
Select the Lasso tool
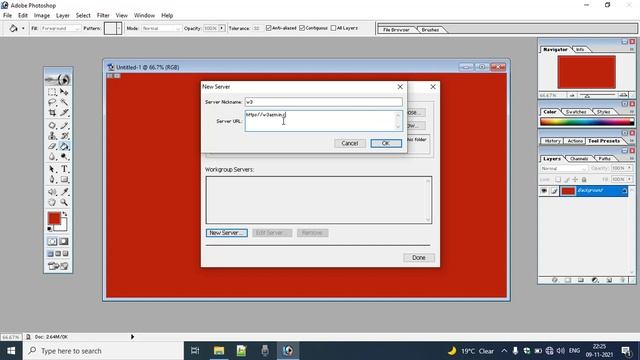52,102
